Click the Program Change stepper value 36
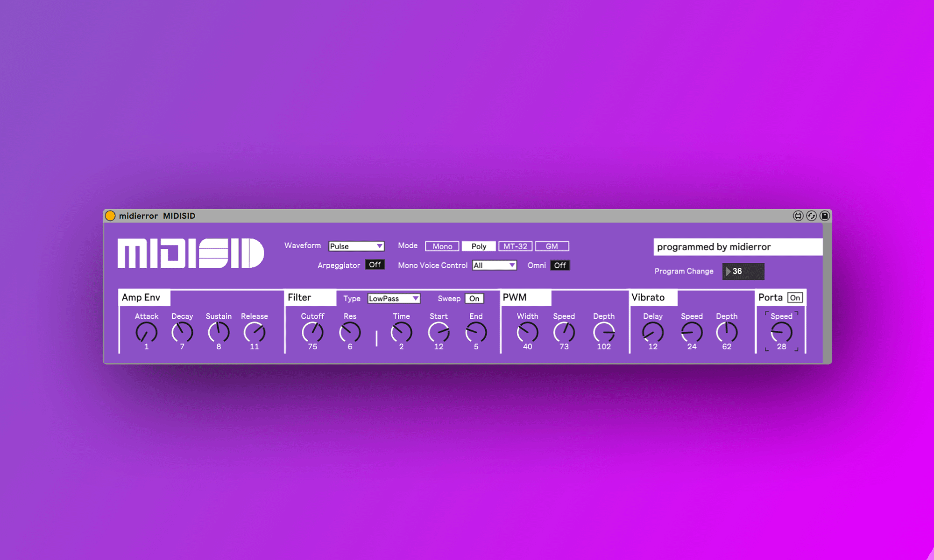This screenshot has height=560, width=934. coord(743,271)
